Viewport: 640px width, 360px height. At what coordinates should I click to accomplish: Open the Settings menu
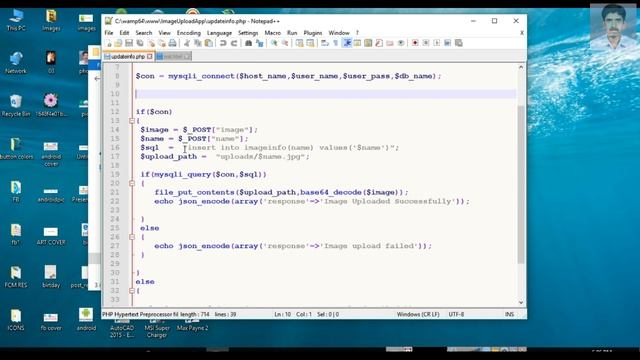(248, 33)
